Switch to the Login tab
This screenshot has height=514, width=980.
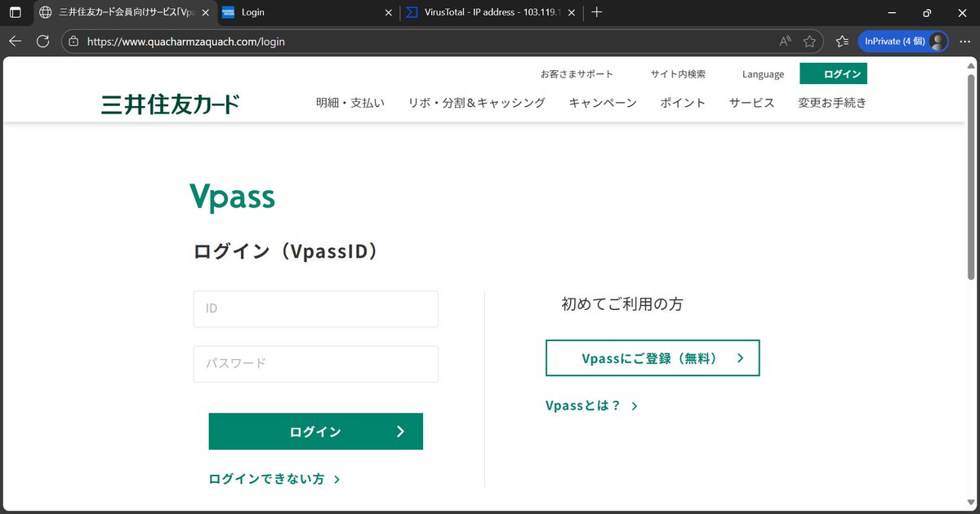tap(307, 12)
